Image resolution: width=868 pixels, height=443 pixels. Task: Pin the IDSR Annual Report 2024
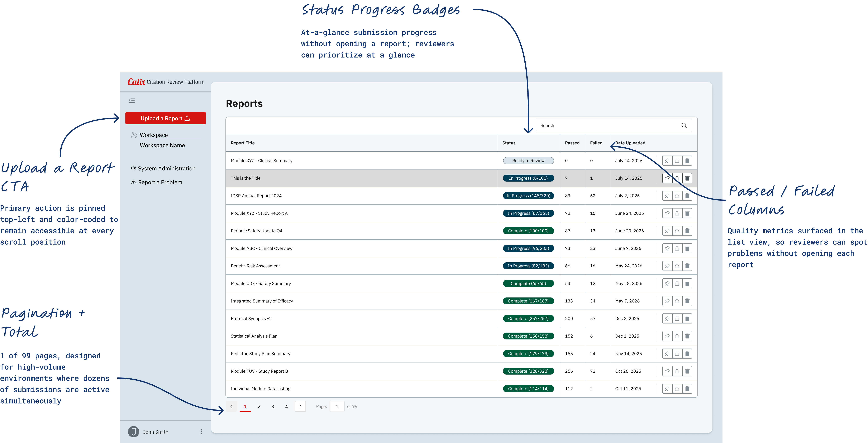pos(667,196)
